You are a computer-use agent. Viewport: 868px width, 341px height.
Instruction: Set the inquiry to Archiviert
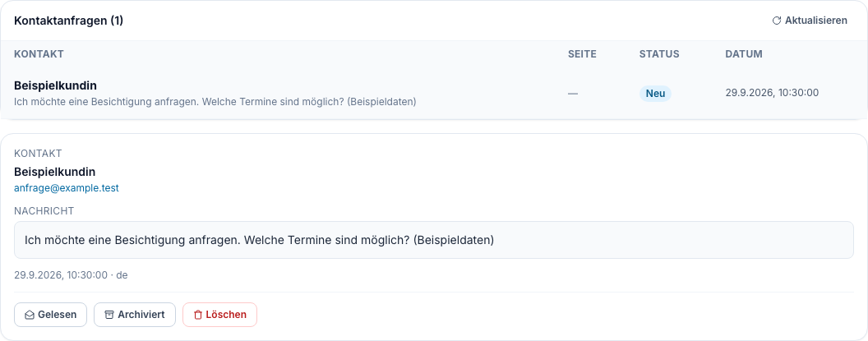coord(135,315)
